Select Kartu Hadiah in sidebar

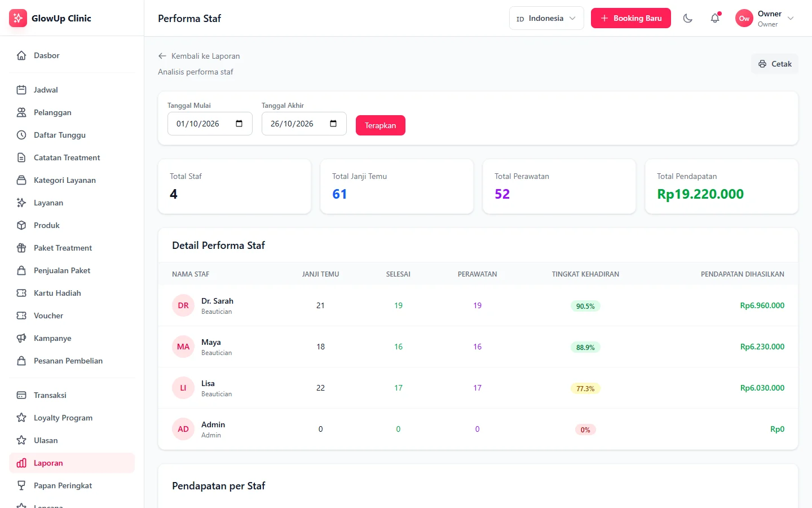pos(72,293)
